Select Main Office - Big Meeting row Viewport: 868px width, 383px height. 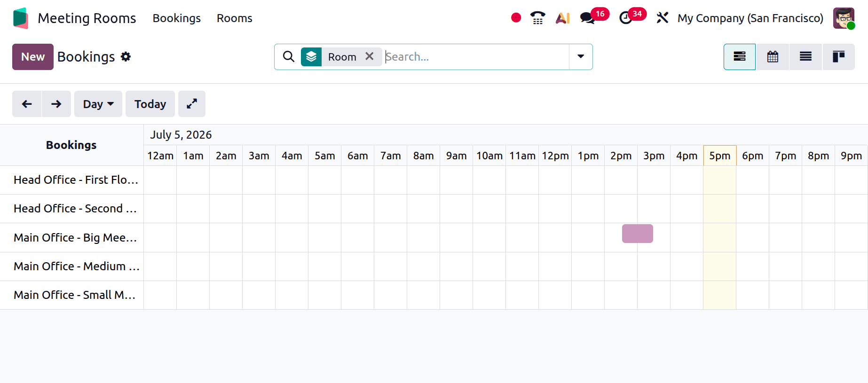tap(71, 238)
